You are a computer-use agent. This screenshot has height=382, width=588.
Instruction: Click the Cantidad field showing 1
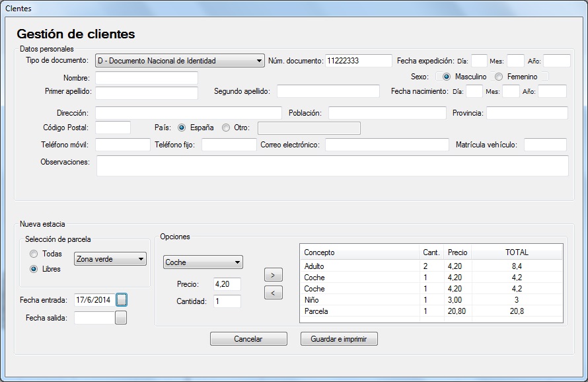tap(227, 301)
